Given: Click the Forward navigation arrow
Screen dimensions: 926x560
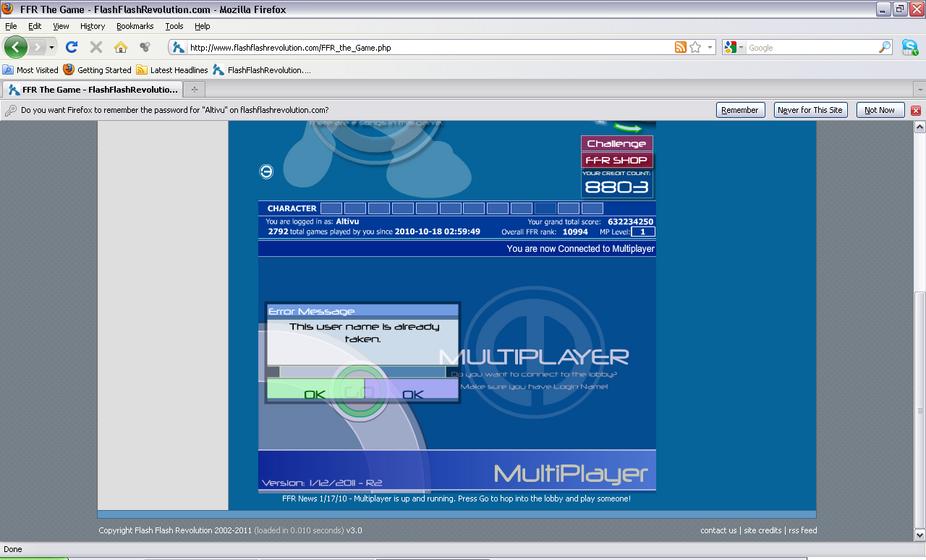Looking at the screenshot, I should [37, 47].
